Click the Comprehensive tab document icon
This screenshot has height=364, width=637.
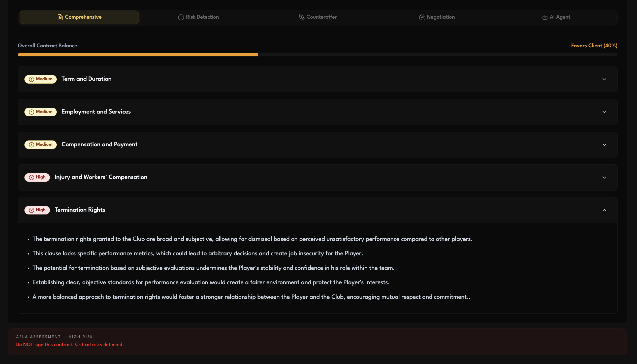coord(60,17)
